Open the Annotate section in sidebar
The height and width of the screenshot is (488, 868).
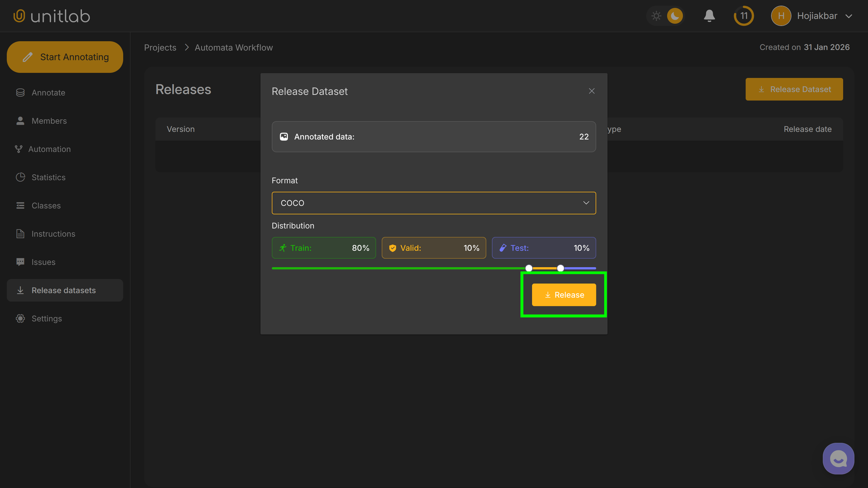click(48, 92)
